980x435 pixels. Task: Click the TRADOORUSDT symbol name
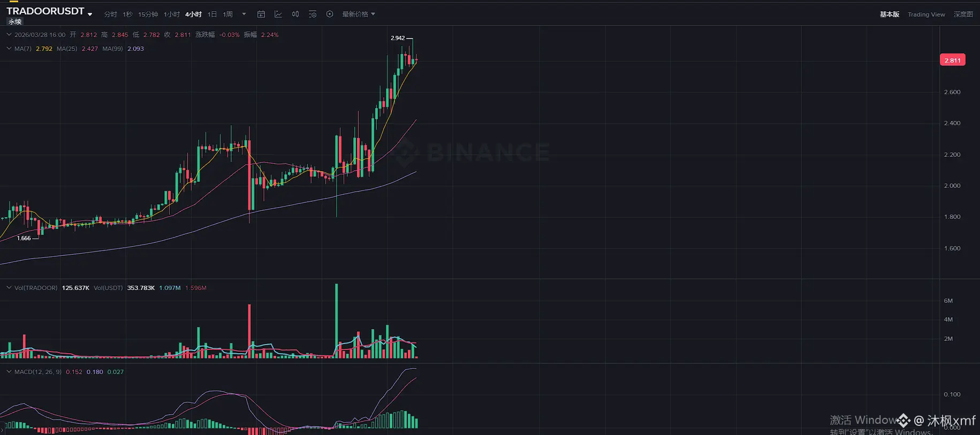[45, 11]
